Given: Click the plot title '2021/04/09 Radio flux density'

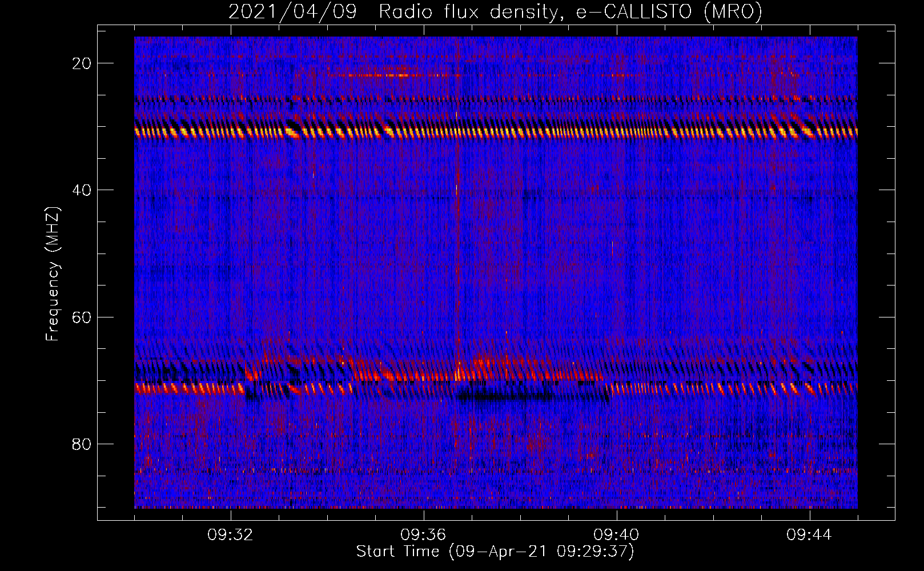Looking at the screenshot, I should point(495,11).
